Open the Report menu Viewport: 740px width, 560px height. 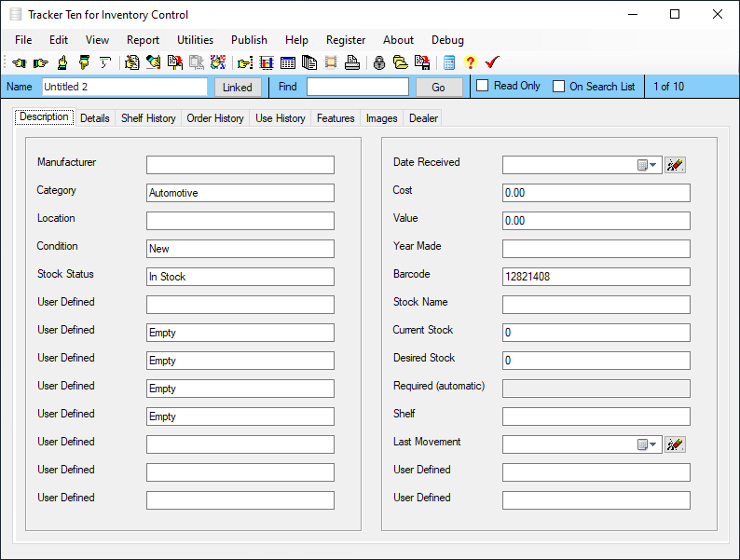coord(143,40)
